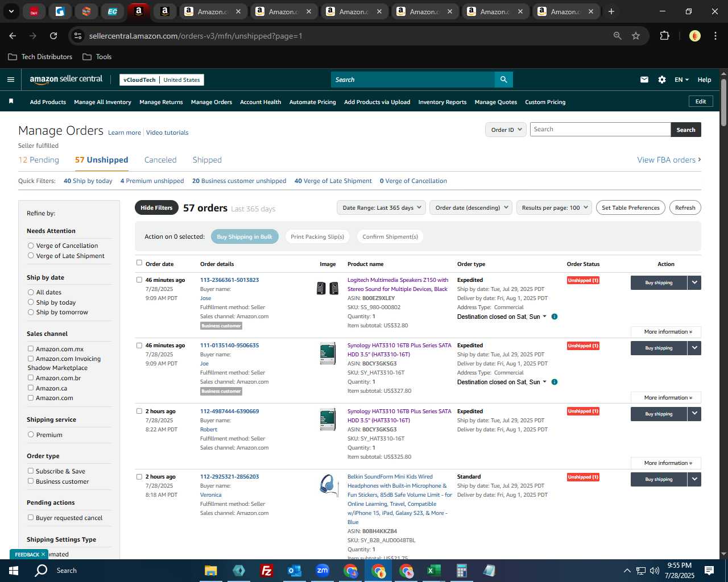The image size is (728, 582).
Task: Open File Explorer from the taskbar
Action: click(211, 570)
